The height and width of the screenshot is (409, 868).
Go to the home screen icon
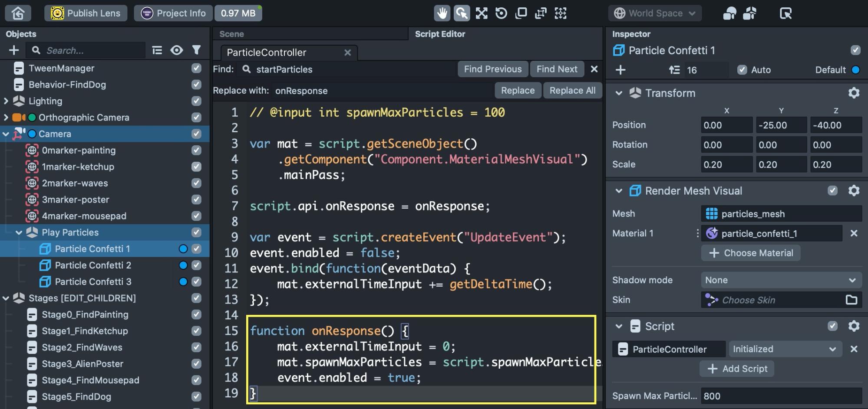(x=18, y=13)
